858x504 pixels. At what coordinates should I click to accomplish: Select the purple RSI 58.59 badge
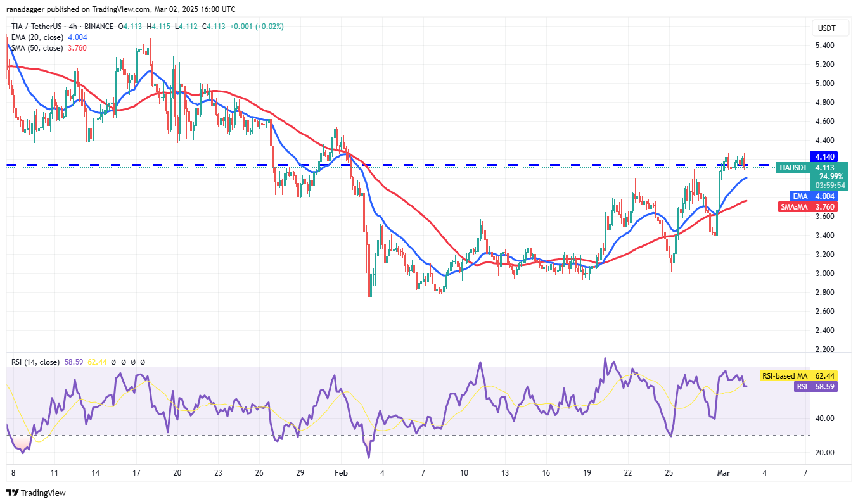(817, 387)
